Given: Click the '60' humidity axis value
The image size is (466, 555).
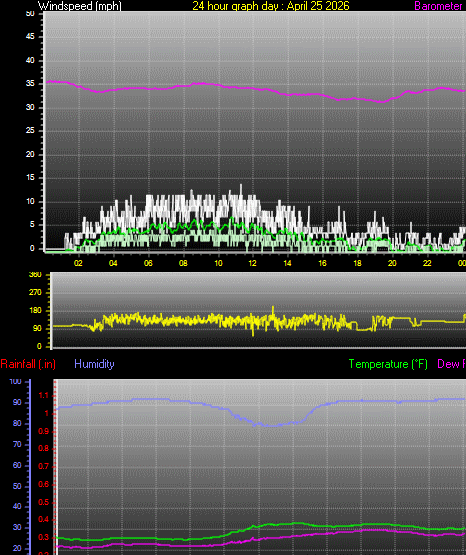Looking at the screenshot, I should [17, 465].
